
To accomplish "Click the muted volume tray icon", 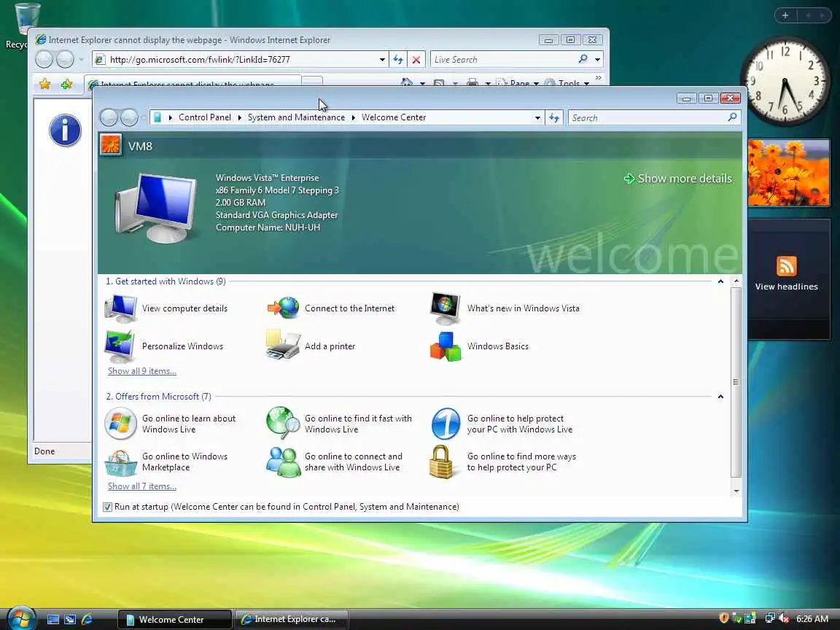I will 784,618.
